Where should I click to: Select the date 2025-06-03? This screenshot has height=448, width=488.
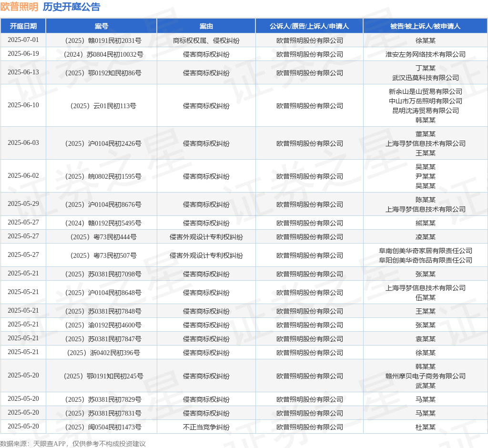[23, 143]
